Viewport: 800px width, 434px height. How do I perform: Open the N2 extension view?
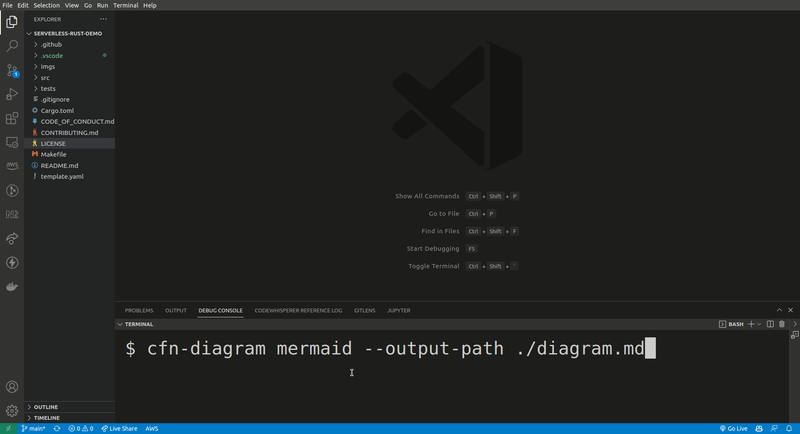tap(12, 214)
